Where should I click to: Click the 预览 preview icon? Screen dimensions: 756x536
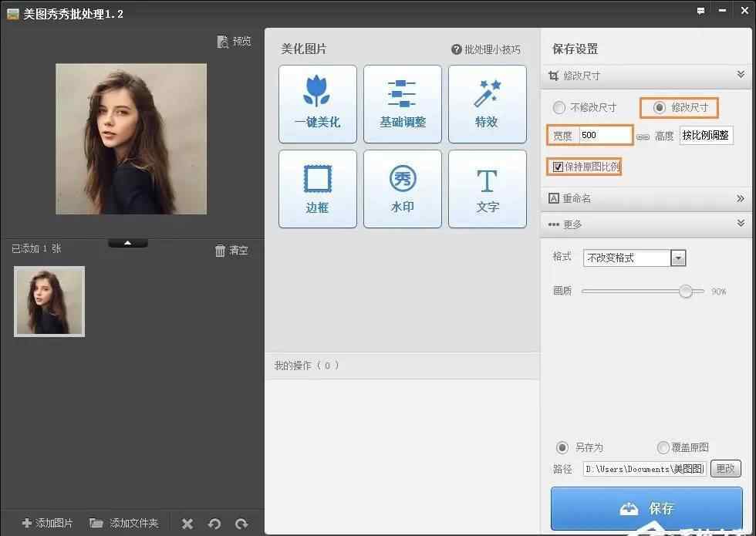tap(224, 42)
